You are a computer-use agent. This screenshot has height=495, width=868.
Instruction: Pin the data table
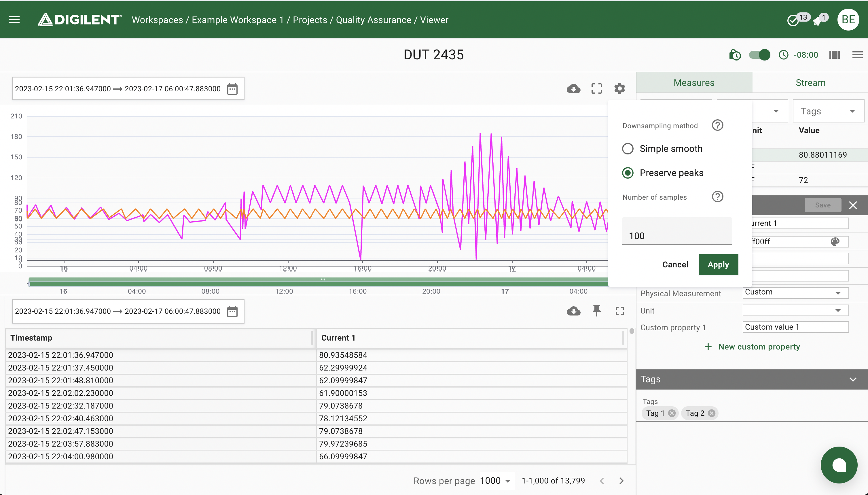[x=596, y=311]
